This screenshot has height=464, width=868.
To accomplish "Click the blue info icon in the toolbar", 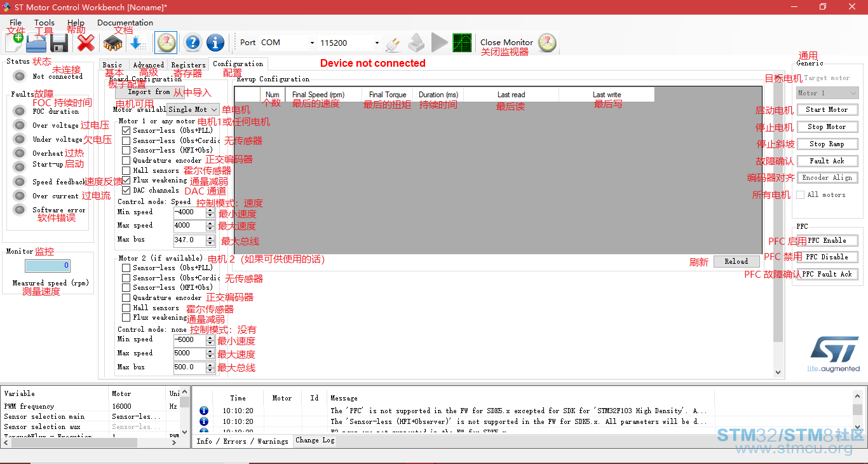I will click(215, 43).
